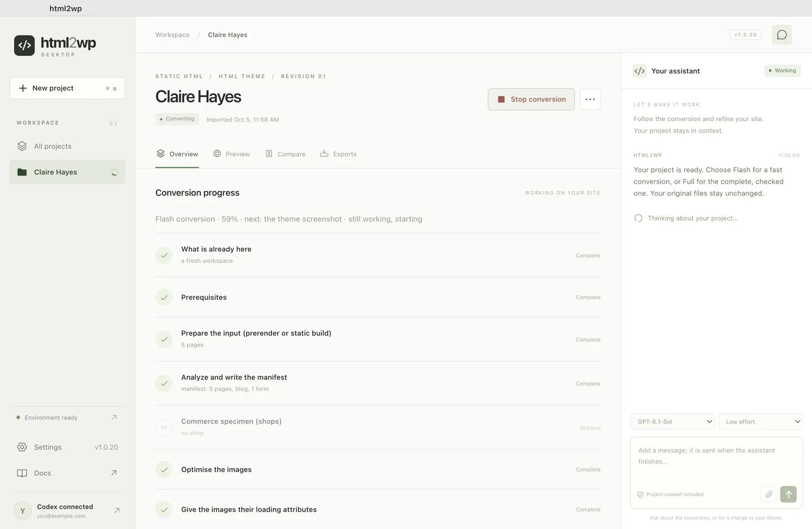
Task: Open the three-dots more options button
Action: pyautogui.click(x=590, y=99)
